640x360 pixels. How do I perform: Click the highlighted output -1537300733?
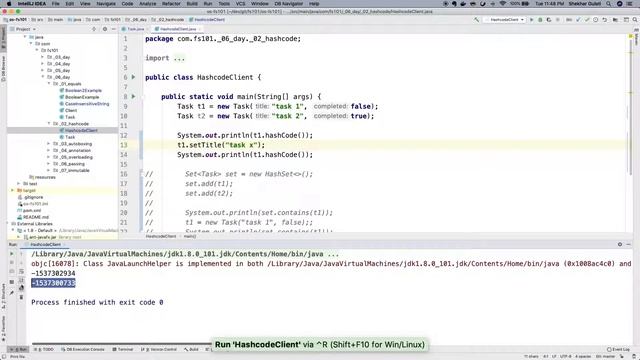53,283
